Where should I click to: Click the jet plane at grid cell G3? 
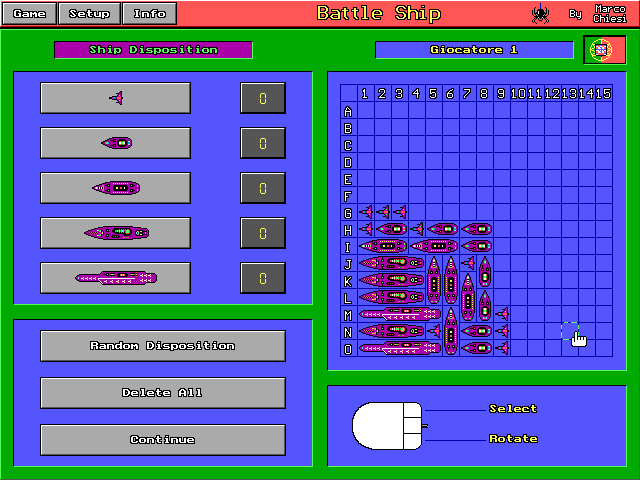400,212
